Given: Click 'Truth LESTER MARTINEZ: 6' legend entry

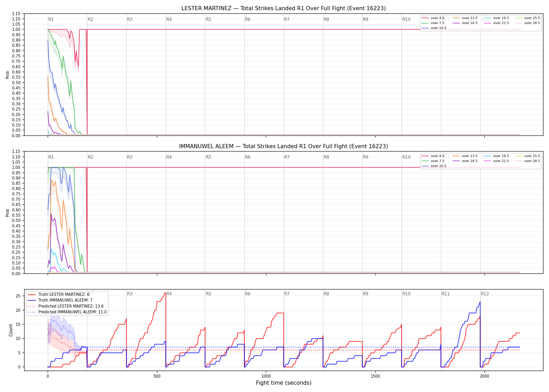Looking at the screenshot, I should tap(58, 295).
